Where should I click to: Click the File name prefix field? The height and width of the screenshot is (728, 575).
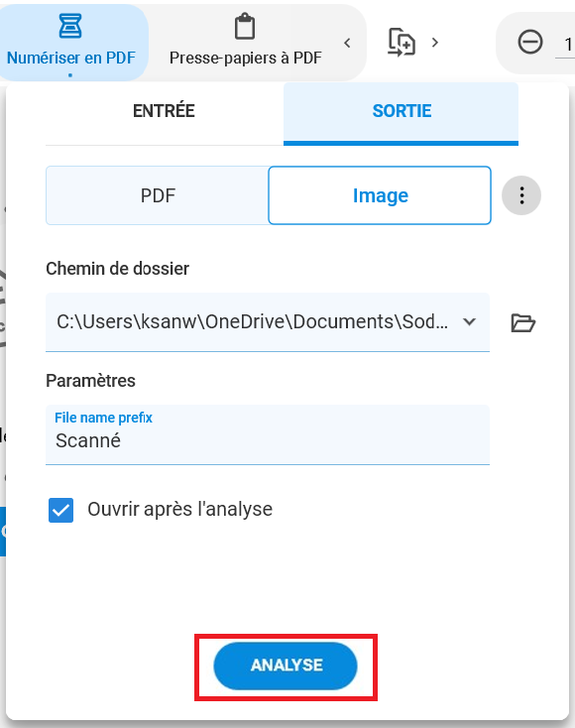[x=268, y=434]
